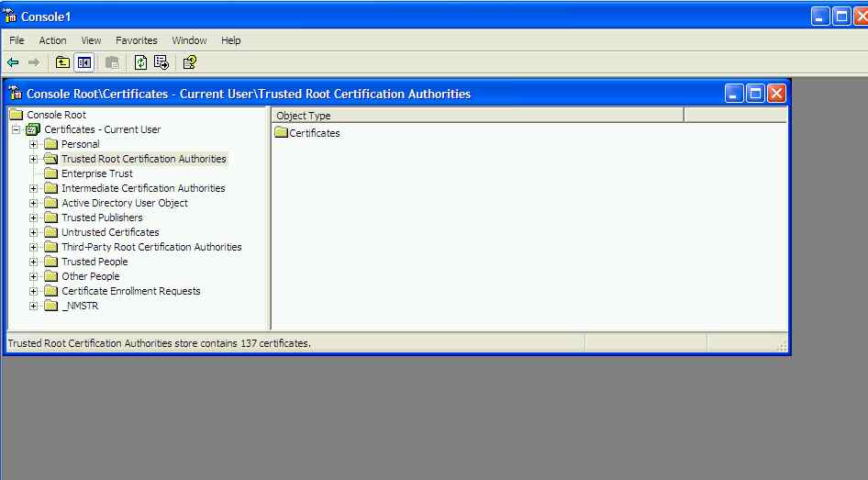This screenshot has width=868, height=480.
Task: Open Help via toolbar help icon
Action: [190, 62]
